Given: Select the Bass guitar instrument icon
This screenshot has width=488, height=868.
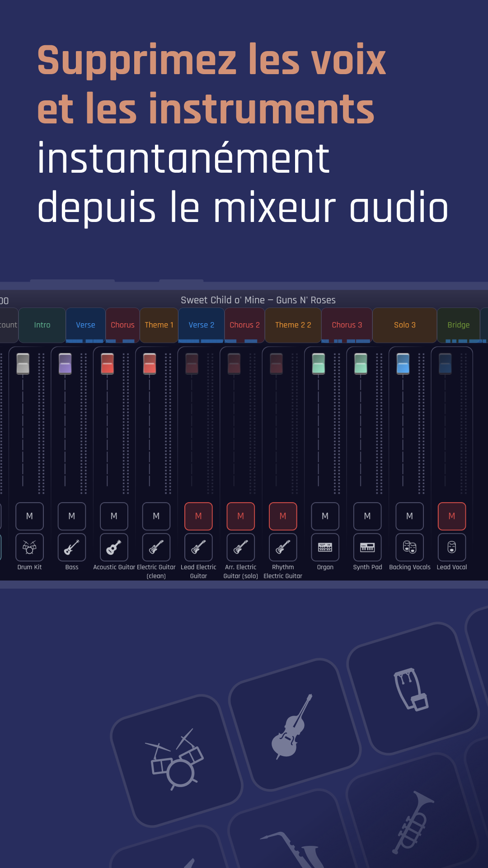Looking at the screenshot, I should [72, 547].
